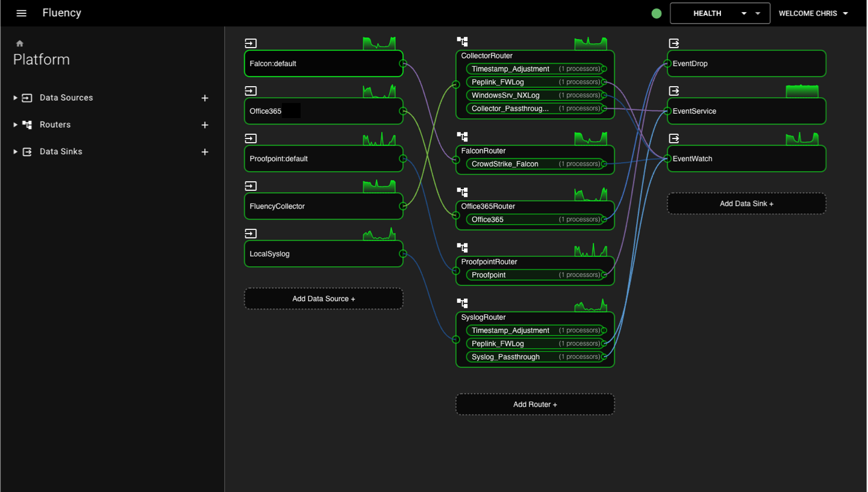This screenshot has height=492, width=868.
Task: Click the activity sparkline above LocalSyslog
Action: pyautogui.click(x=379, y=234)
